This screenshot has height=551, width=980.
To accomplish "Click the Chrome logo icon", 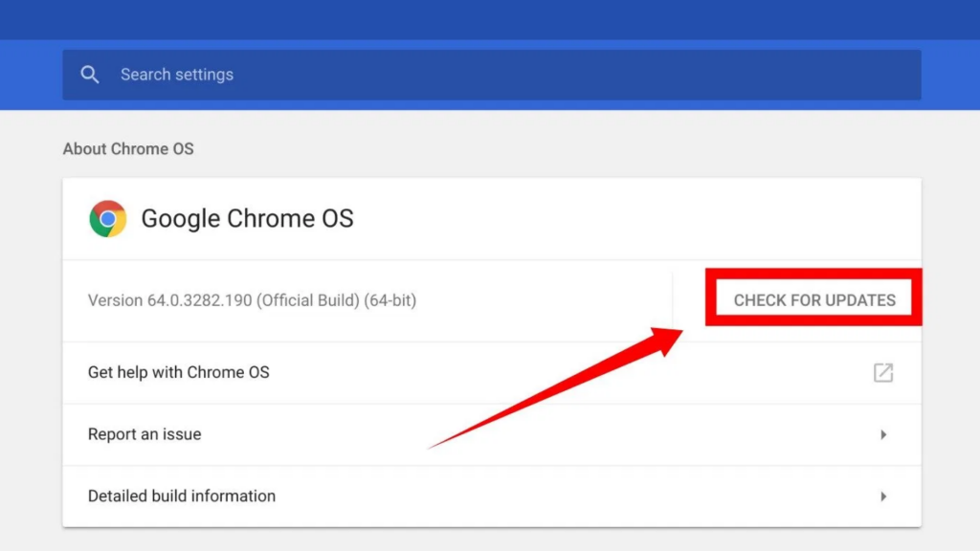I will pos(107,219).
